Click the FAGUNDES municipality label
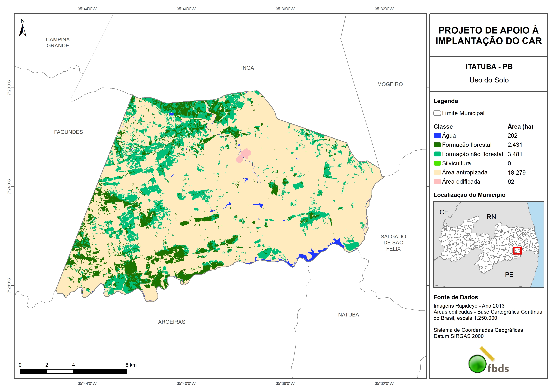The image size is (555, 392). coord(68,132)
